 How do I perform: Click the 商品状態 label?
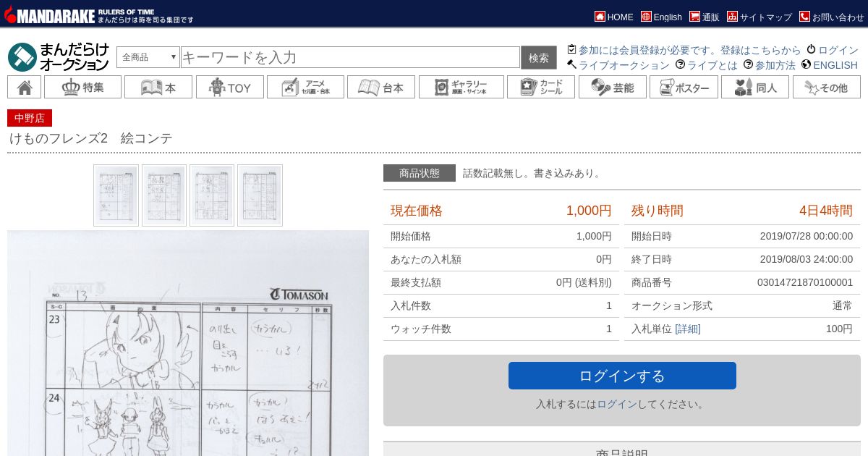[420, 173]
